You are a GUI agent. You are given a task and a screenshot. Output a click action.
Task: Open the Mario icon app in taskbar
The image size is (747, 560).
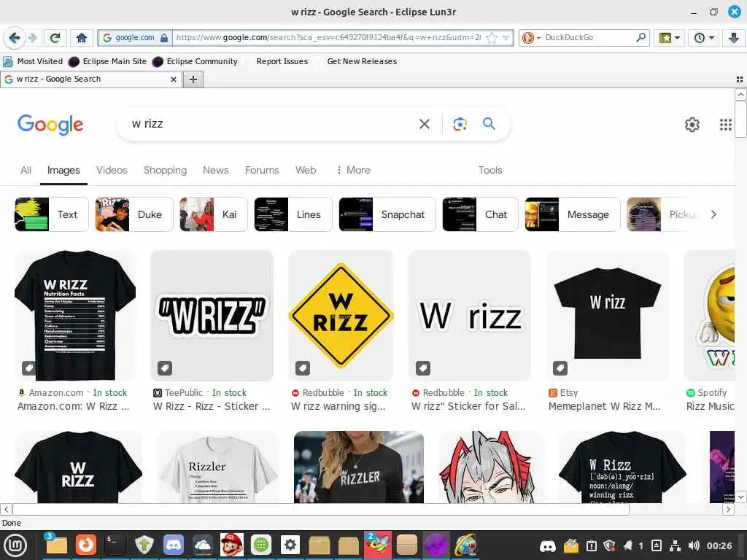[x=232, y=545]
